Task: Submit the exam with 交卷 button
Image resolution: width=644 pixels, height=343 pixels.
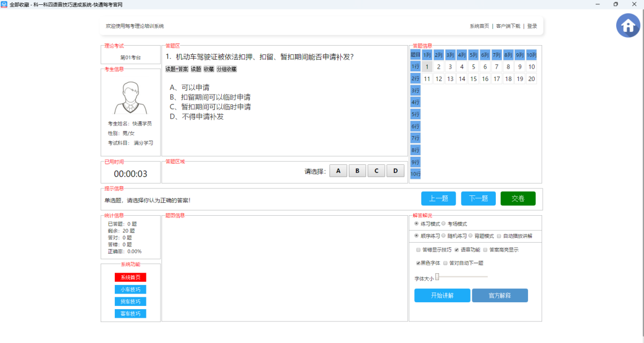Action: (518, 199)
